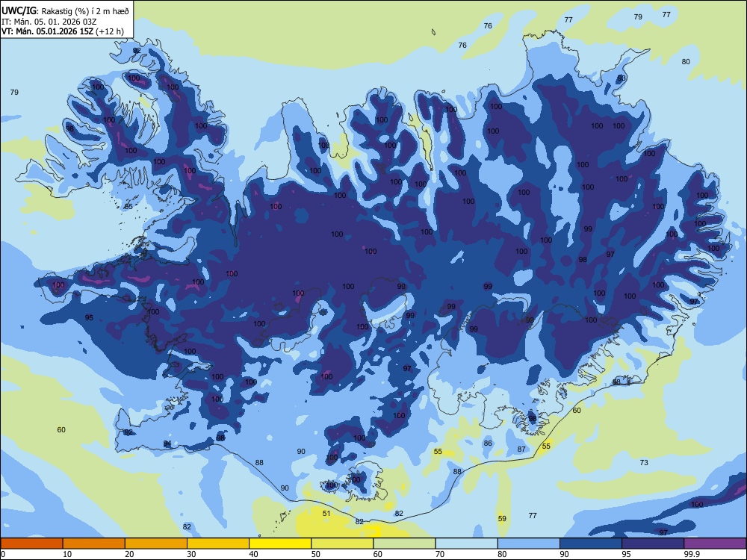Click the 20–30% amber legend swatch

(156, 544)
